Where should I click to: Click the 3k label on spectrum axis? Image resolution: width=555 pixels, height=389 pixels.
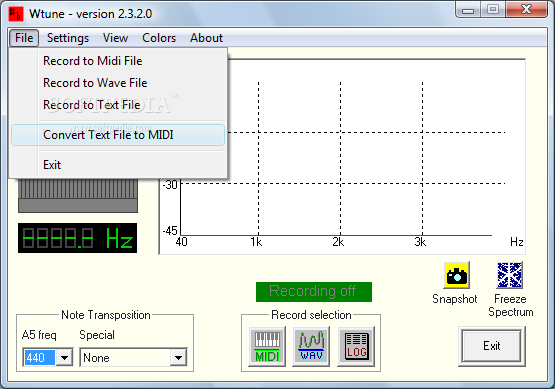click(x=420, y=242)
